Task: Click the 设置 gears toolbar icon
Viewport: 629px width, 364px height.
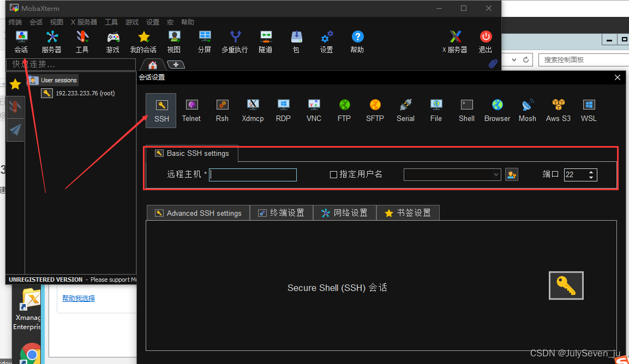Action: tap(327, 42)
